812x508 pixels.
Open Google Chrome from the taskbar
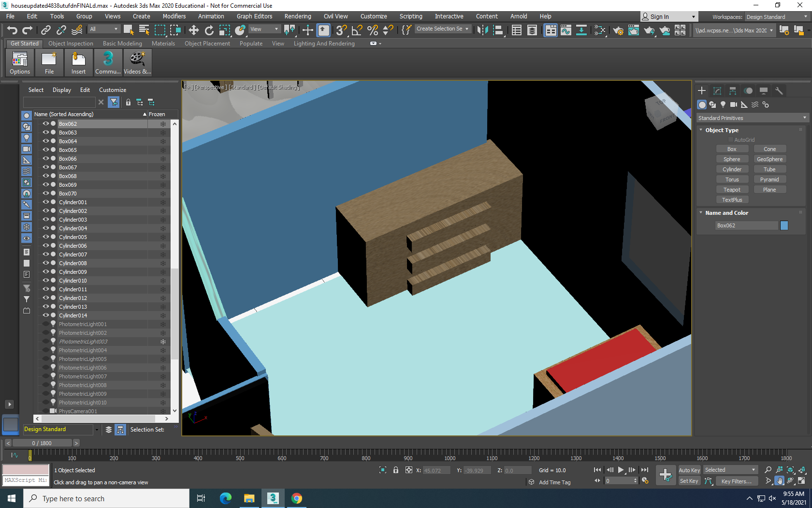[x=297, y=498]
